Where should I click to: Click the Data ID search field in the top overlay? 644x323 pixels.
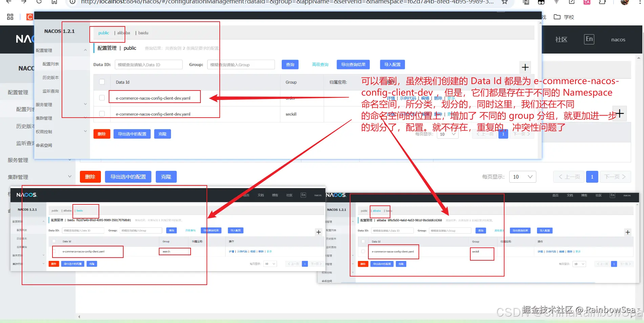[x=149, y=64]
